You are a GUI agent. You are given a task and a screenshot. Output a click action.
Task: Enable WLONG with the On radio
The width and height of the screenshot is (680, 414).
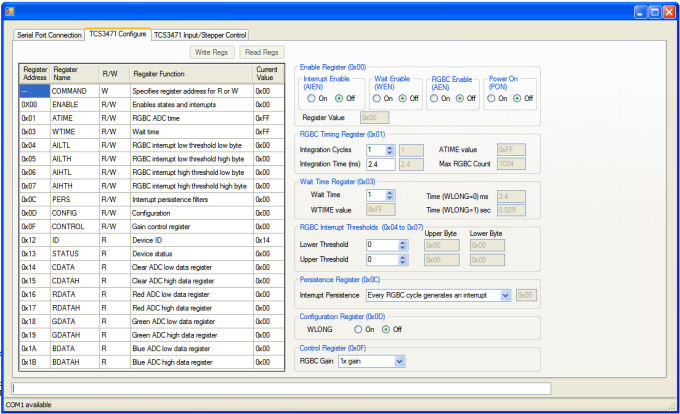pyautogui.click(x=358, y=329)
